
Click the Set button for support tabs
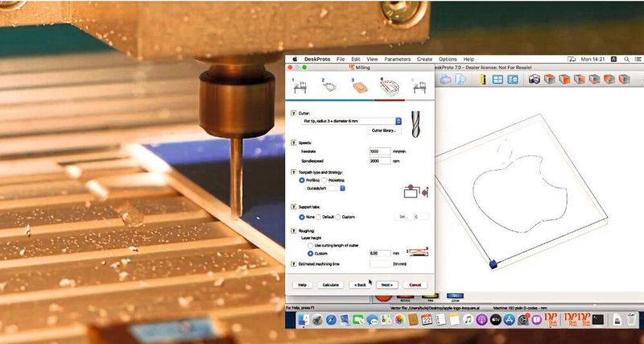[403, 217]
